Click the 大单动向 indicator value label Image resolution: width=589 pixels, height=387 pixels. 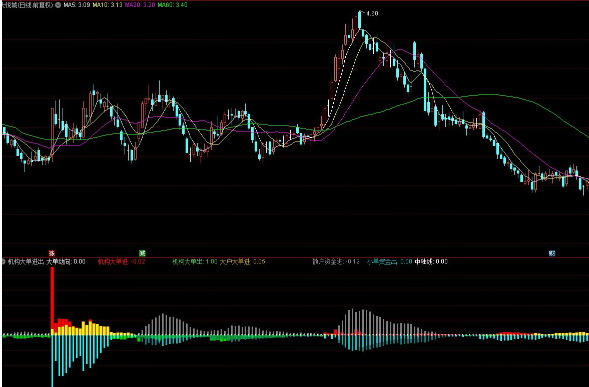[66, 262]
